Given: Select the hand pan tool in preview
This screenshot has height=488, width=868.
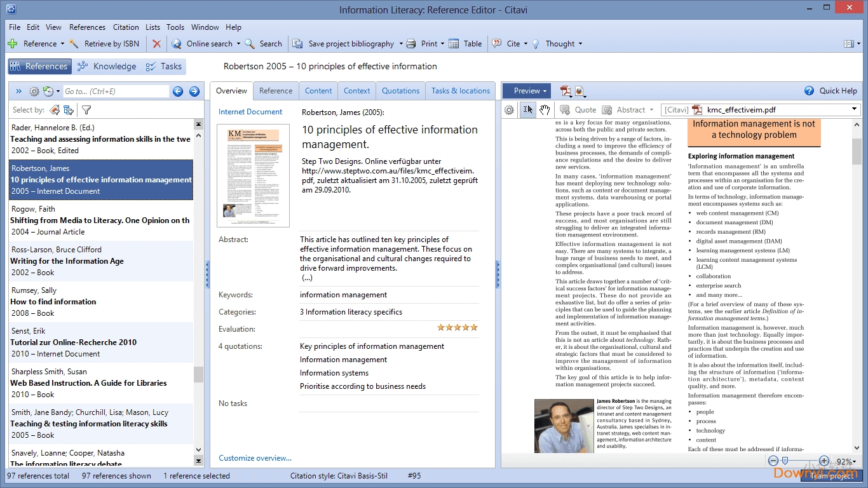Looking at the screenshot, I should point(545,110).
